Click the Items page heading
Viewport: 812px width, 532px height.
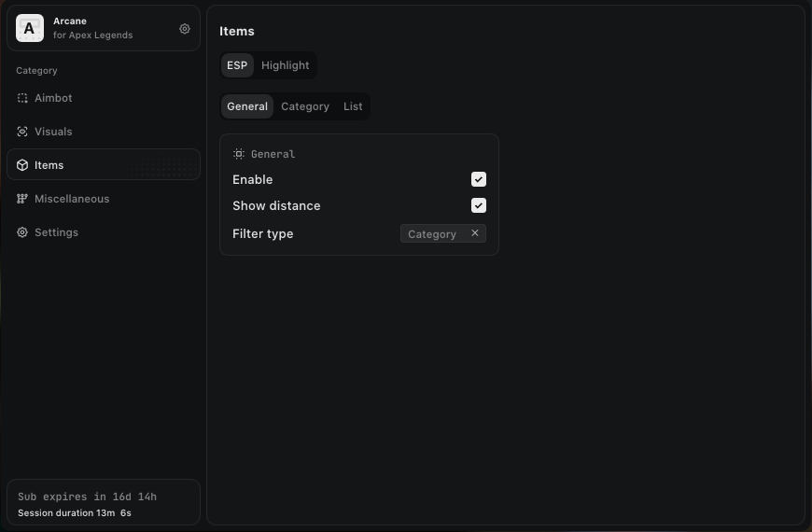[x=237, y=31]
